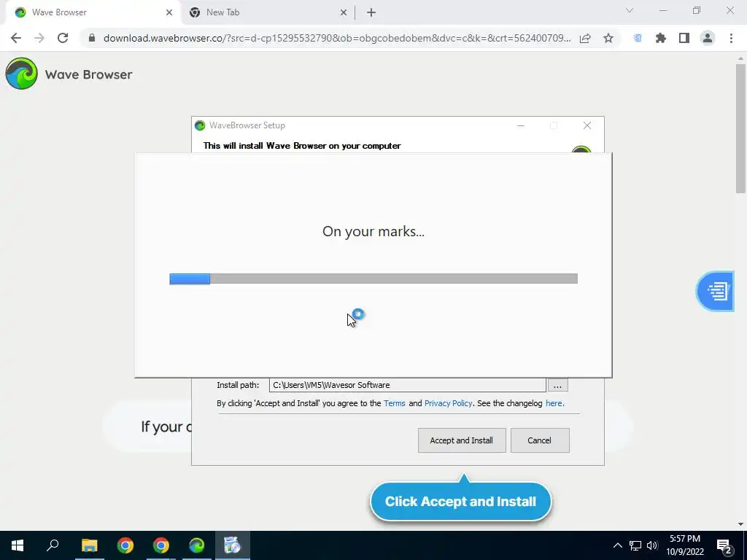Click the 'Wave Browser' page heading text
The image size is (747, 560).
pyautogui.click(x=88, y=74)
